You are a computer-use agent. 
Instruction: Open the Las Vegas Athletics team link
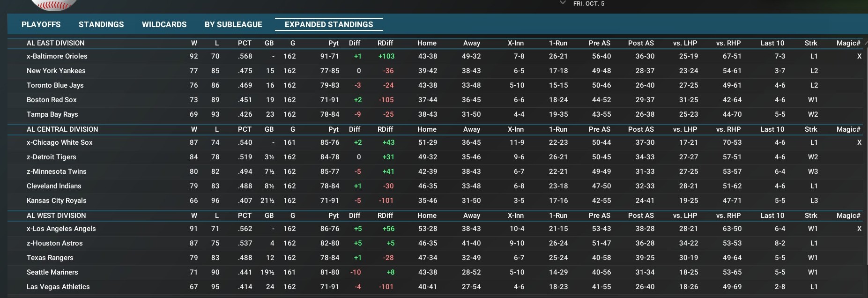point(58,287)
